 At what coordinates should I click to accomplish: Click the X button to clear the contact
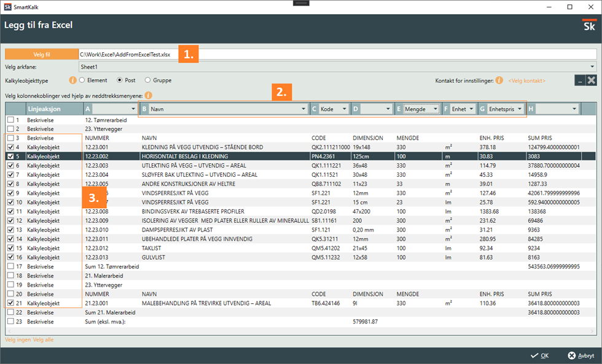591,80
